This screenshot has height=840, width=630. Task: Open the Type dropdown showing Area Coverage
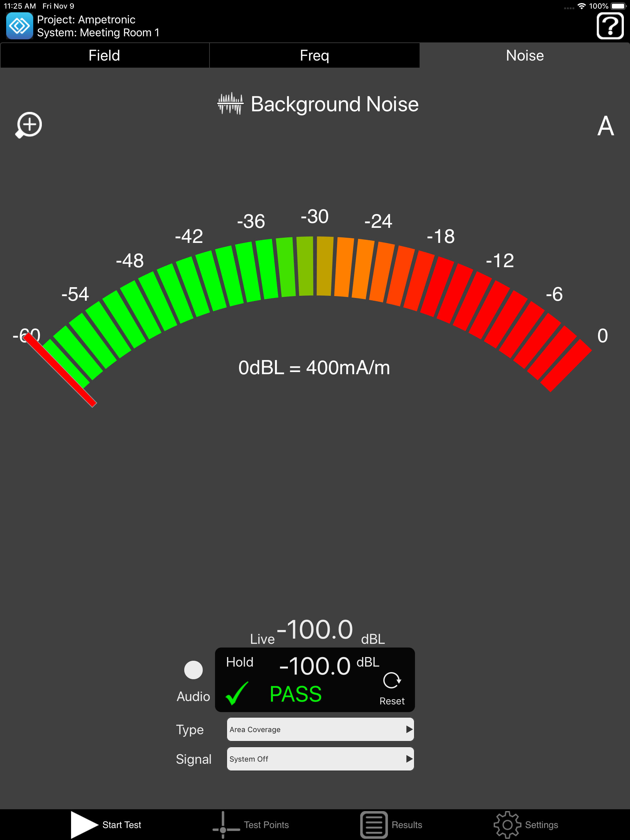[320, 730]
